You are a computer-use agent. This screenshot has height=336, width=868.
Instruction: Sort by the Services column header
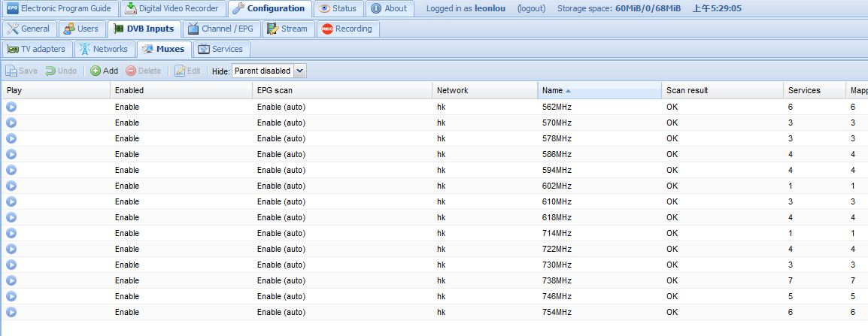coord(815,90)
